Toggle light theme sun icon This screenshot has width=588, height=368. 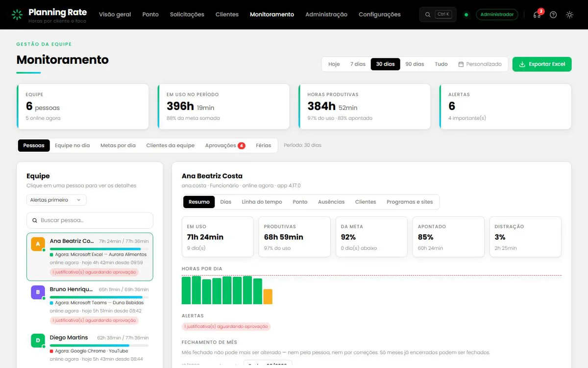pos(569,15)
